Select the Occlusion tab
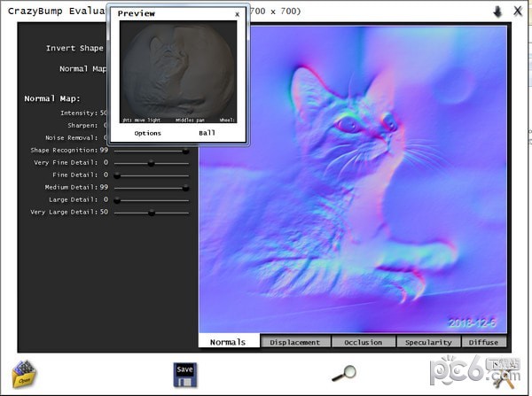Image resolution: width=532 pixels, height=396 pixels. [364, 342]
